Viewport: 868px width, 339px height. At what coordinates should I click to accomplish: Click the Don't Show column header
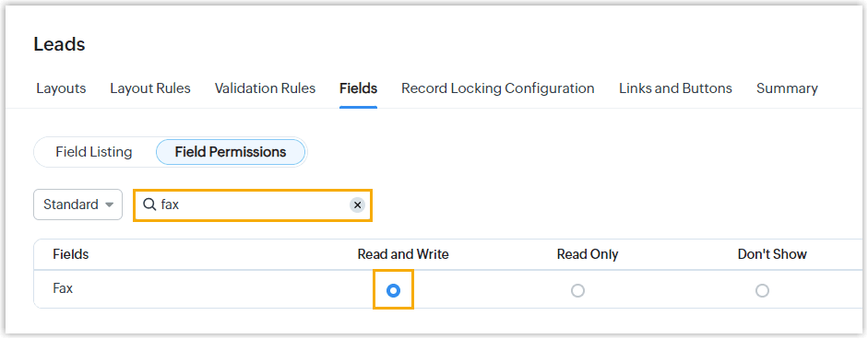[772, 254]
